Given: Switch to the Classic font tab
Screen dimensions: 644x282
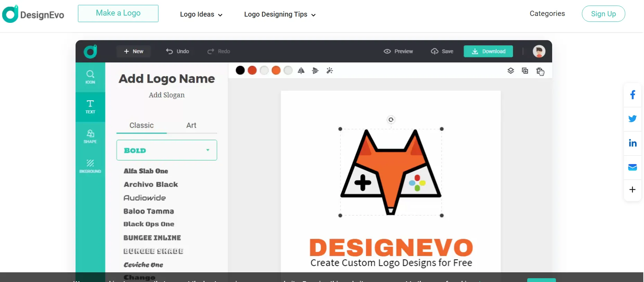Looking at the screenshot, I should pyautogui.click(x=141, y=125).
